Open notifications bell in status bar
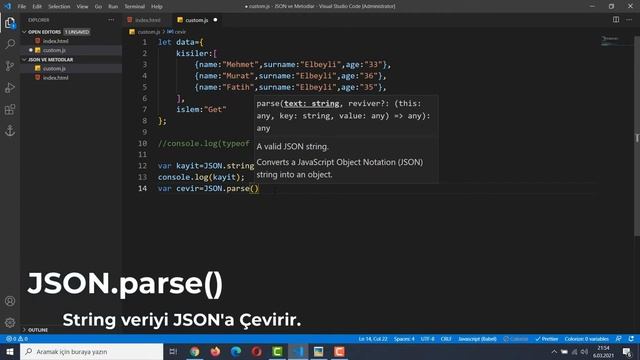The width and height of the screenshot is (640, 360). [x=631, y=339]
